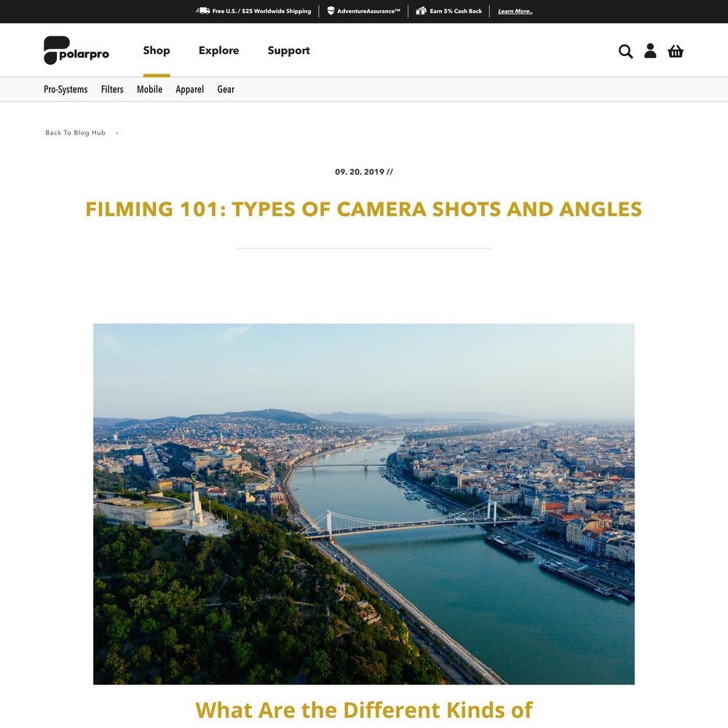
Task: Click the Filming 101 article title
Action: point(363,209)
